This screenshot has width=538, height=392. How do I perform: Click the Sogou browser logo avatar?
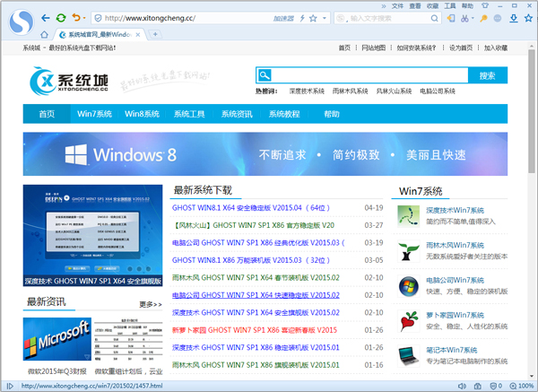[22, 22]
